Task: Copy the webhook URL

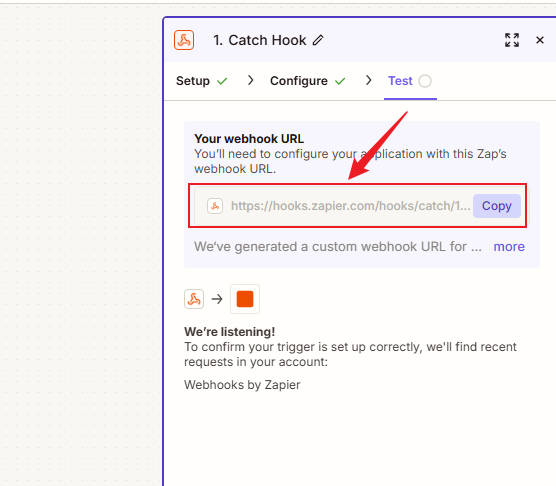Action: tap(496, 206)
